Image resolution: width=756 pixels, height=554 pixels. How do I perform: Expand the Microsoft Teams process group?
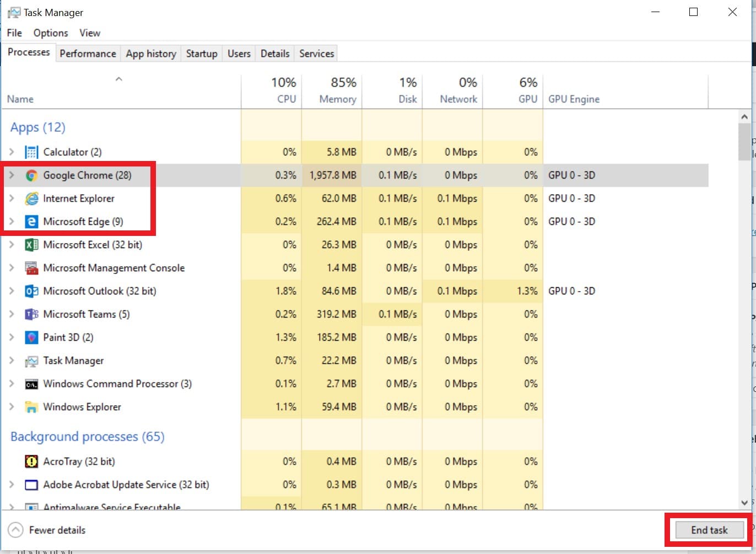pos(12,314)
